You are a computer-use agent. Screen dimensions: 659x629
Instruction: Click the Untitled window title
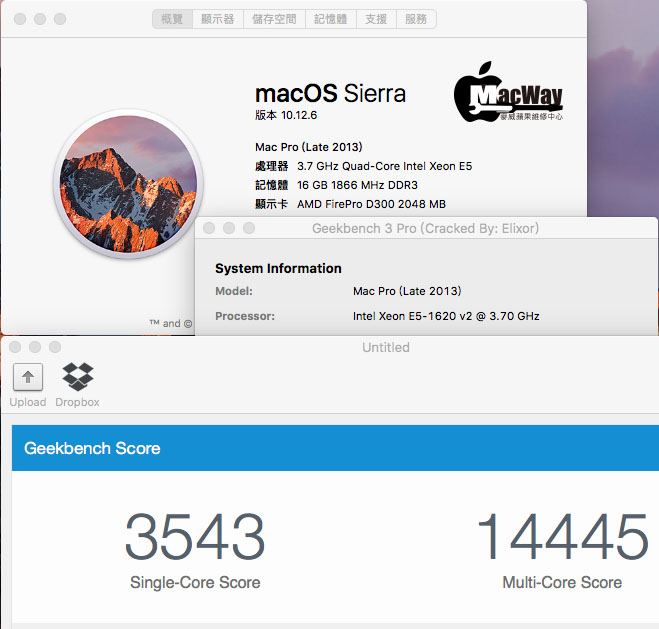(386, 347)
